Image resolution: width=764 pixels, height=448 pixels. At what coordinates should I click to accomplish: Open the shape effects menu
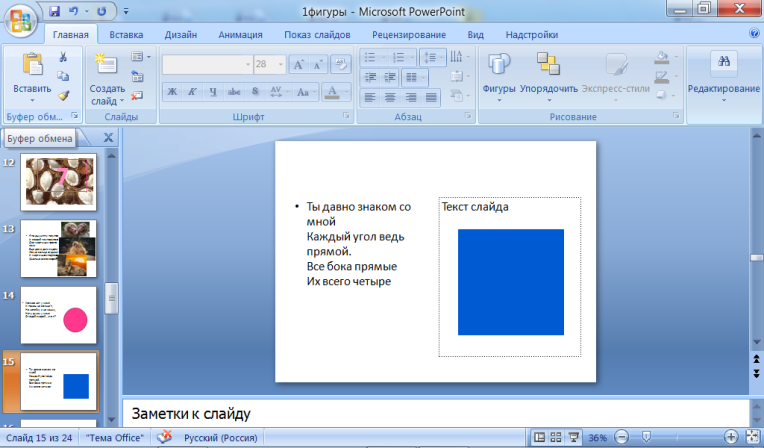click(665, 95)
